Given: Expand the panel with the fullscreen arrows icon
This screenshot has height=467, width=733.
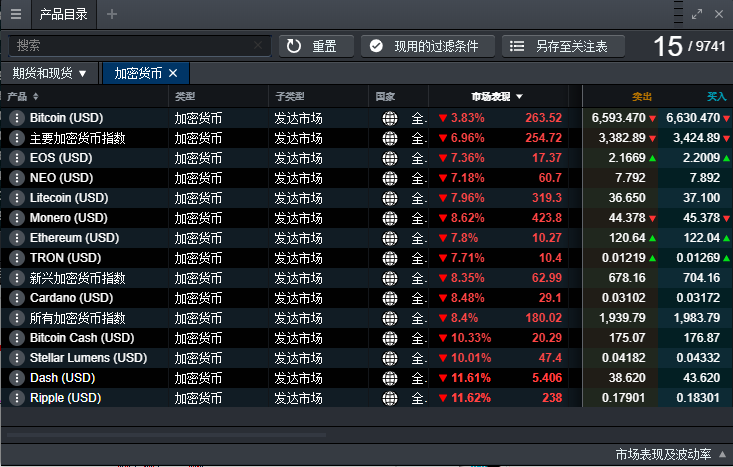Looking at the screenshot, I should (697, 14).
